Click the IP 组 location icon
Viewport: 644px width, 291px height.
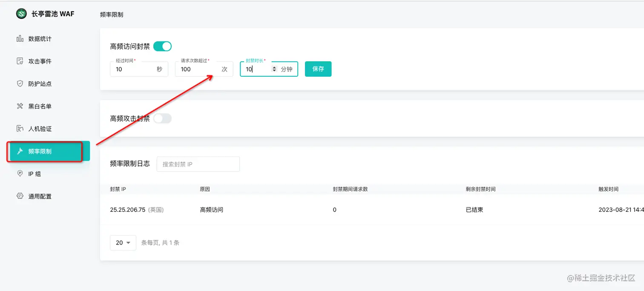[x=20, y=174]
